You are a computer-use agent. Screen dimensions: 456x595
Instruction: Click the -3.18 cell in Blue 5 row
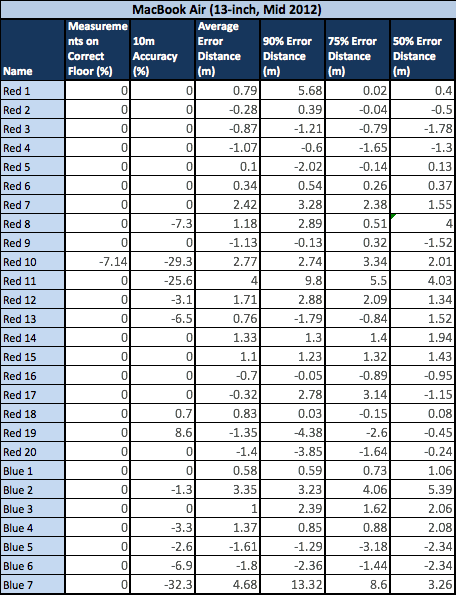point(357,546)
